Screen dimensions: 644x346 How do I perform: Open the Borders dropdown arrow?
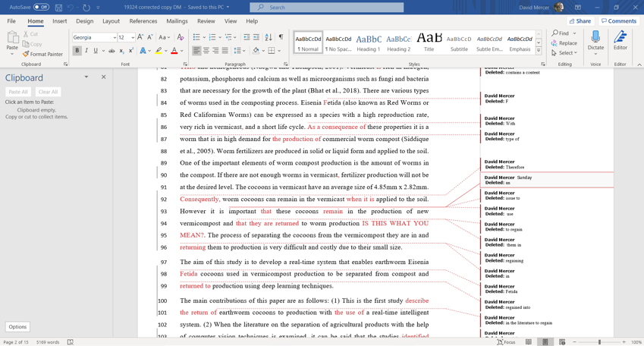(x=279, y=51)
